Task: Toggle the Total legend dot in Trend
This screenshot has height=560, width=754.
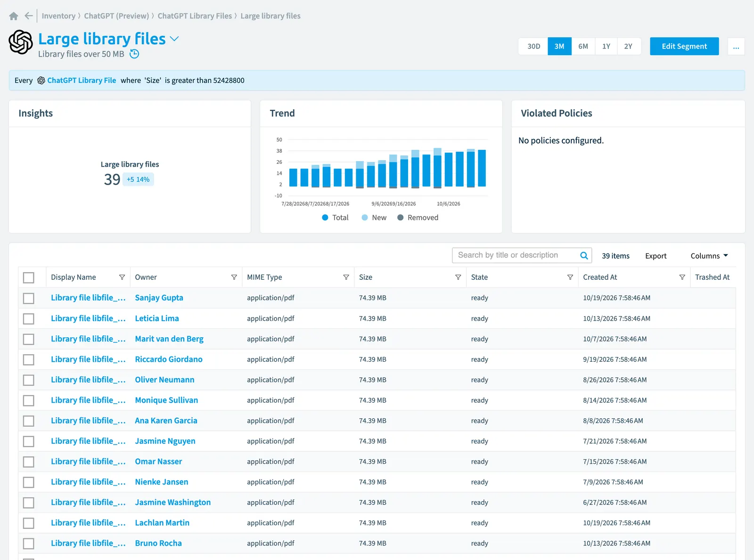Action: (x=325, y=218)
